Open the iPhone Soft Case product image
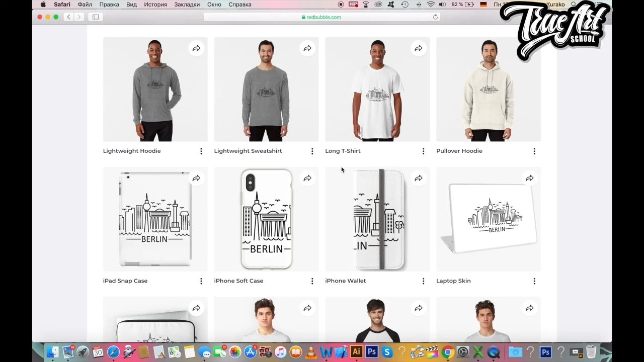This screenshot has width=644, height=362. [267, 219]
